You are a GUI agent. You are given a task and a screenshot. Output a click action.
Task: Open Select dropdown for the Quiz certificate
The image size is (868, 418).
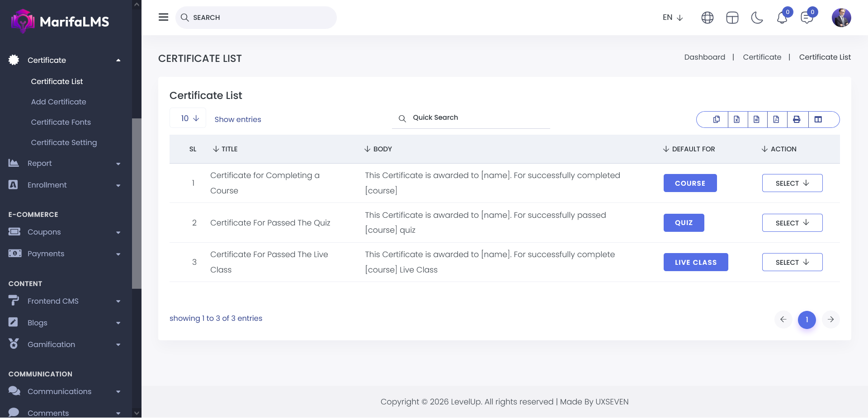pyautogui.click(x=792, y=223)
